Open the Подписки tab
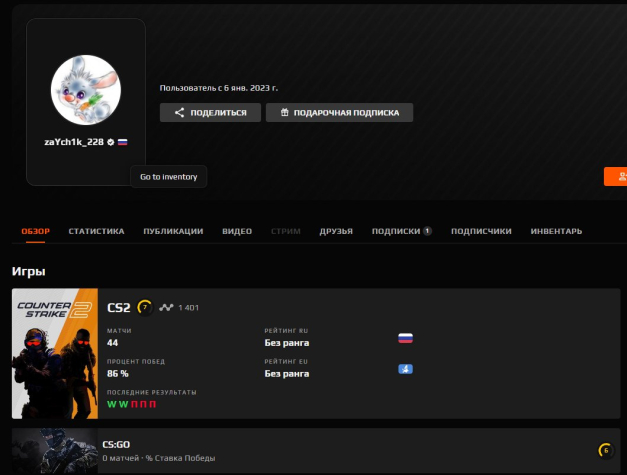Image resolution: width=627 pixels, height=475 pixels. (396, 231)
